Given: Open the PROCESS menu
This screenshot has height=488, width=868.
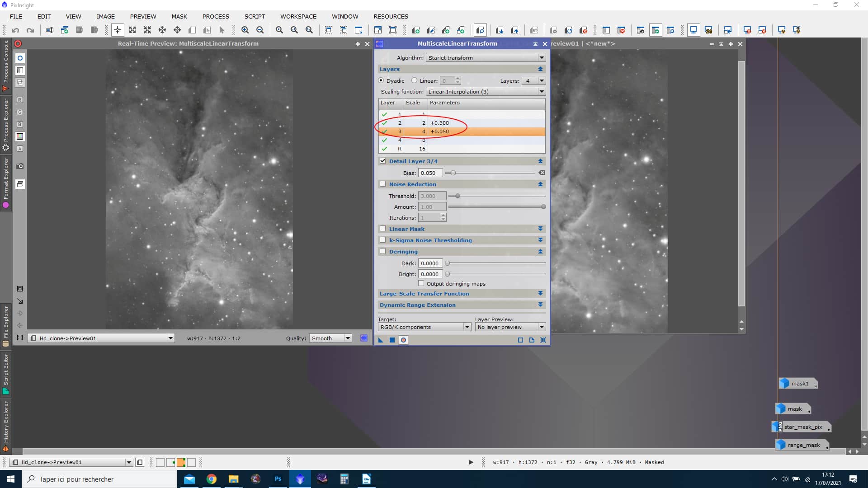Looking at the screenshot, I should [x=216, y=16].
